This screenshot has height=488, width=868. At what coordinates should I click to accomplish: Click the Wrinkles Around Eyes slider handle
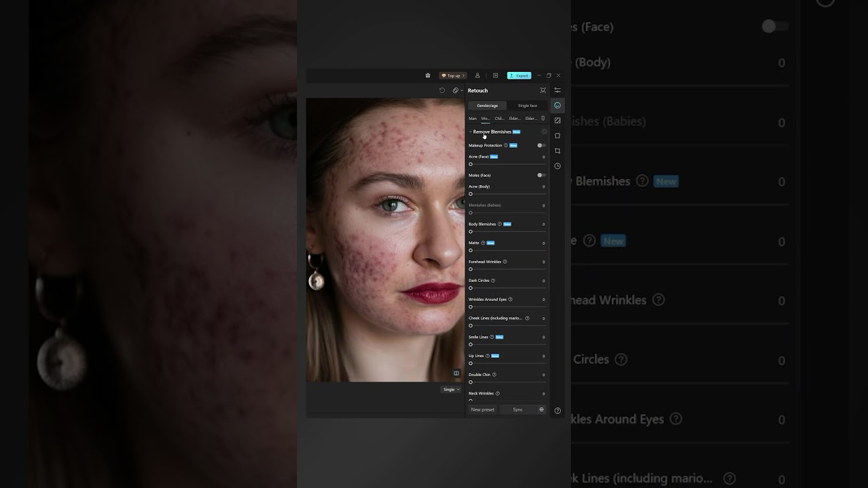tap(471, 307)
